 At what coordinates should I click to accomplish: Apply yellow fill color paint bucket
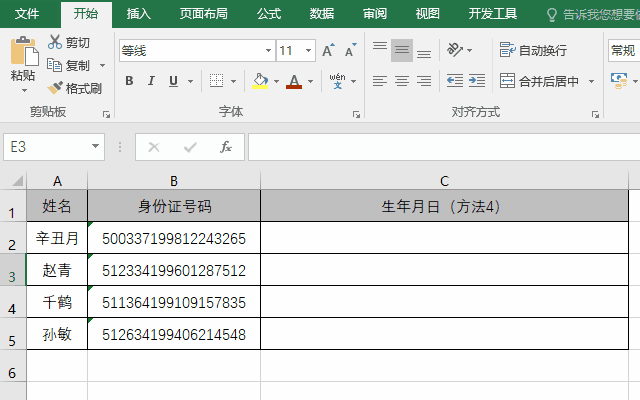(260, 81)
